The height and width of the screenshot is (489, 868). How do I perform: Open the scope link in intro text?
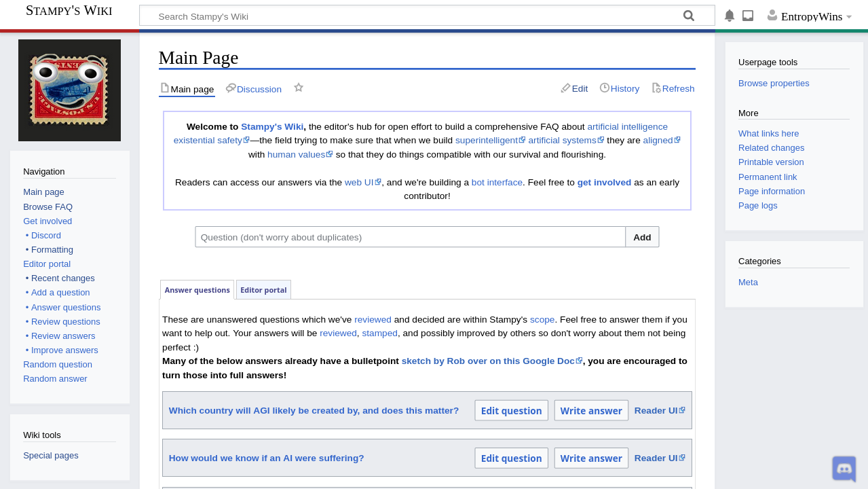[542, 319]
